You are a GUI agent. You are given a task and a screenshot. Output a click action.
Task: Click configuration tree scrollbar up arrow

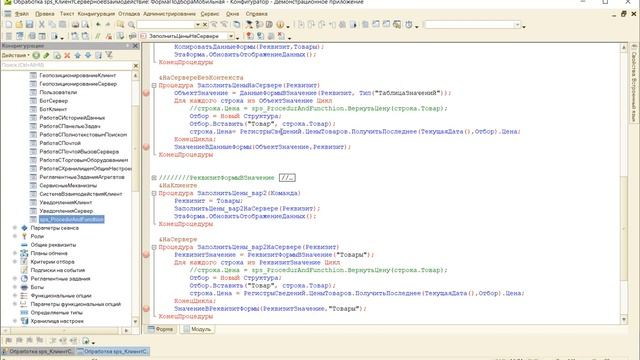pyautogui.click(x=136, y=76)
